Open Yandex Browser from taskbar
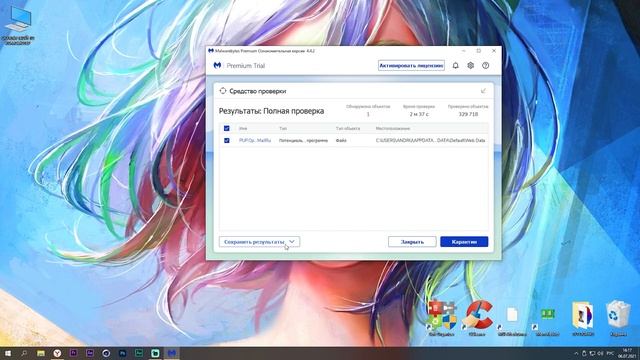This screenshot has width=640, height=360. pos(57,353)
